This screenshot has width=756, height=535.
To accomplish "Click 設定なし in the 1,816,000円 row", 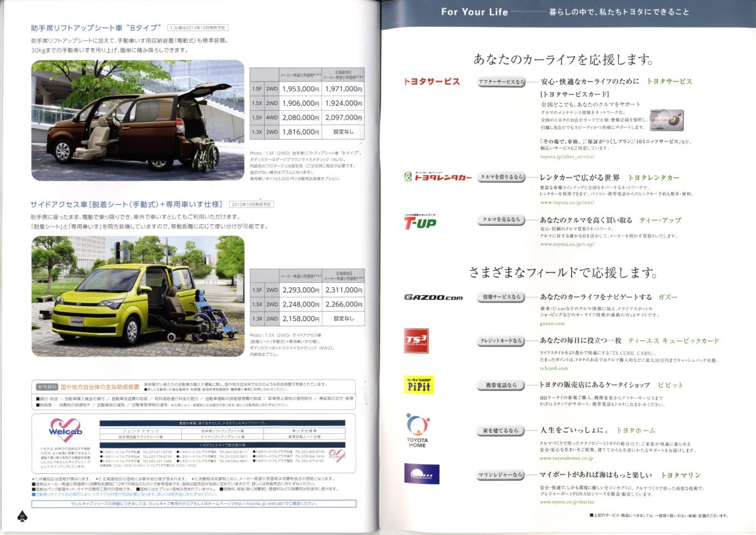I will [x=343, y=132].
